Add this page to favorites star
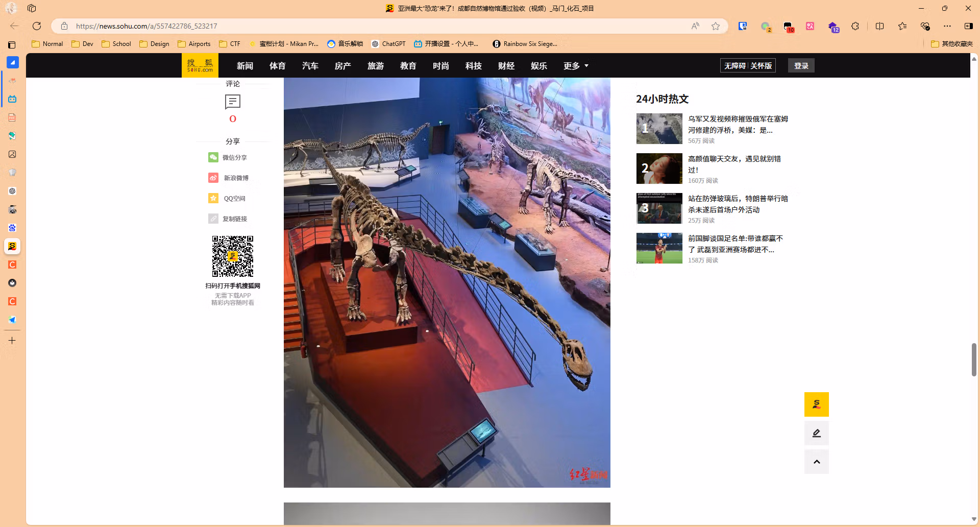This screenshot has height=527, width=980. [x=716, y=26]
